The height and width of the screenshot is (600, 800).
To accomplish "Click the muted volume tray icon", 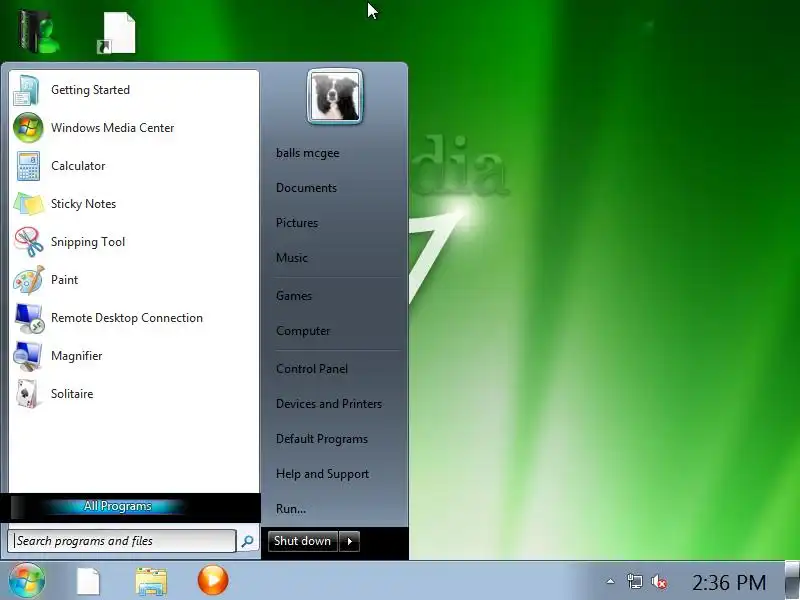I will [x=659, y=581].
